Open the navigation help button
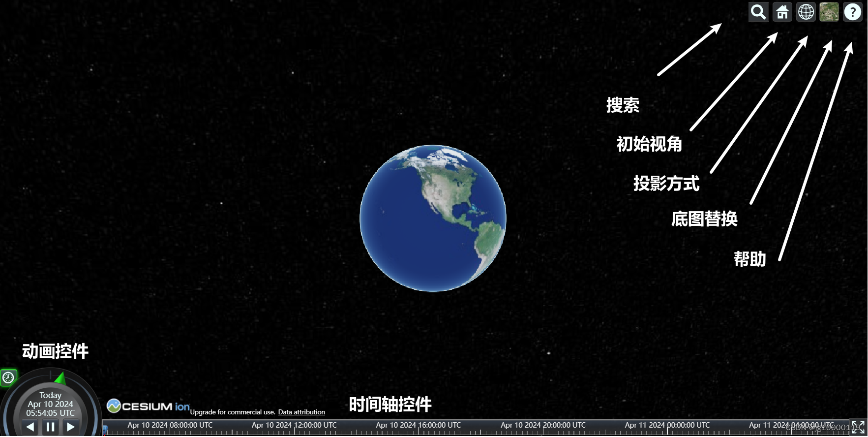 [853, 12]
